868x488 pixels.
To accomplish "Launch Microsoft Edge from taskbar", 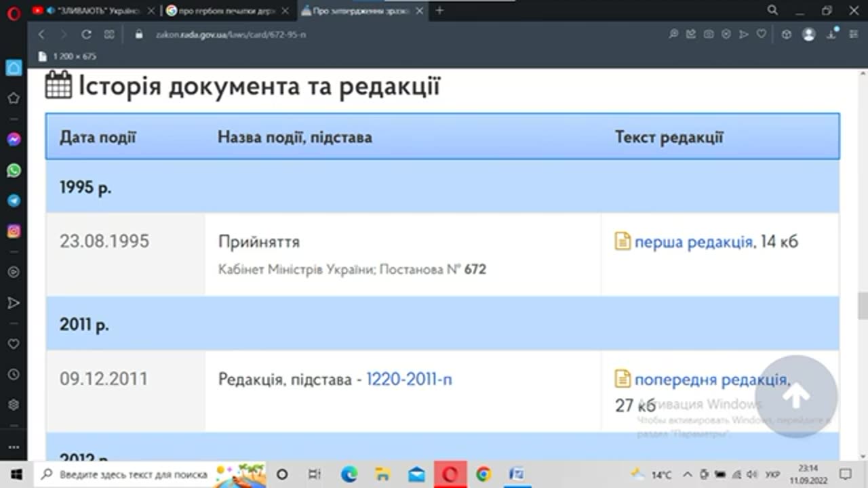I will [x=349, y=474].
